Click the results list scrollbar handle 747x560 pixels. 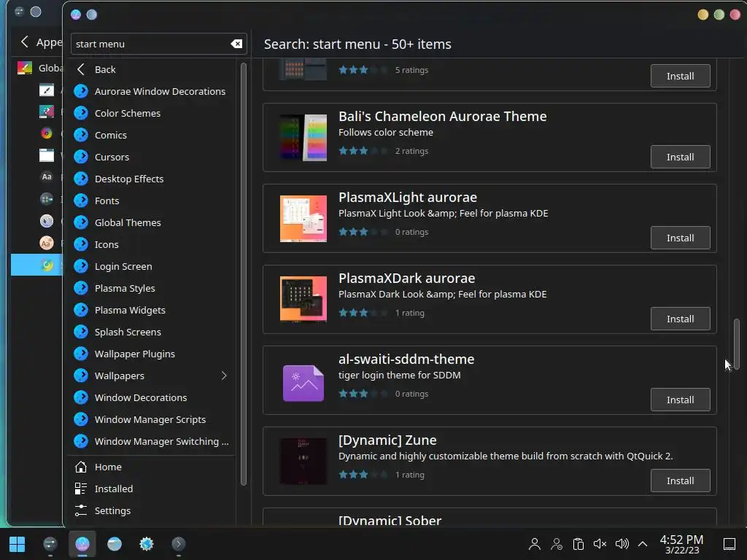click(x=737, y=344)
